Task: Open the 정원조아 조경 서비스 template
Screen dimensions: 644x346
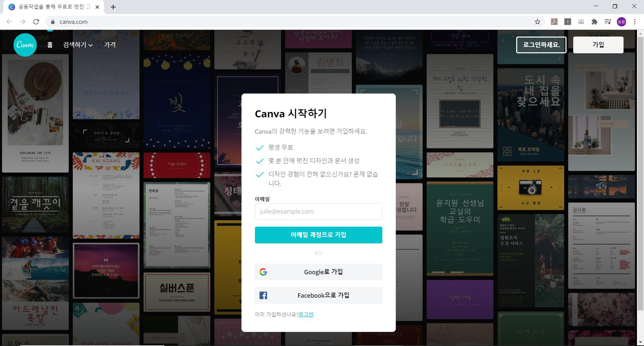Action: 531,261
